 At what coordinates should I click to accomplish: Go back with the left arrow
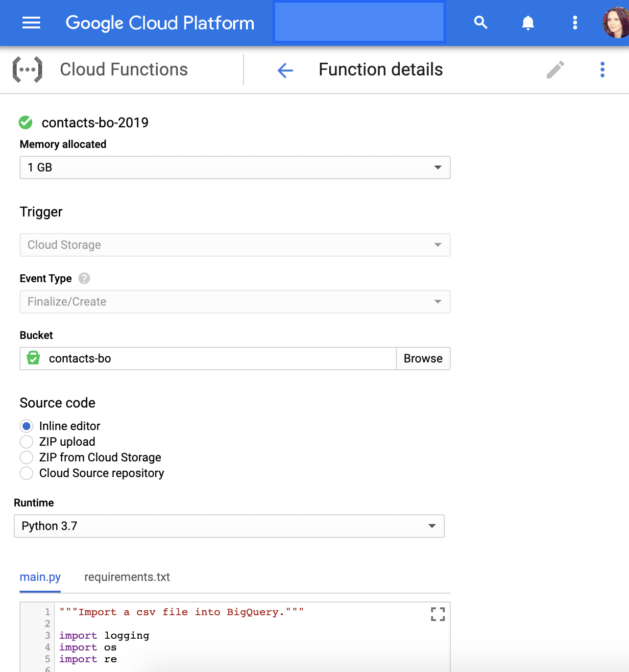[285, 70]
